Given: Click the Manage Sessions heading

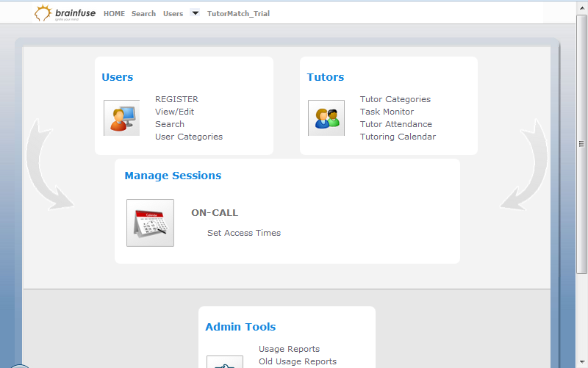Looking at the screenshot, I should click(x=173, y=176).
